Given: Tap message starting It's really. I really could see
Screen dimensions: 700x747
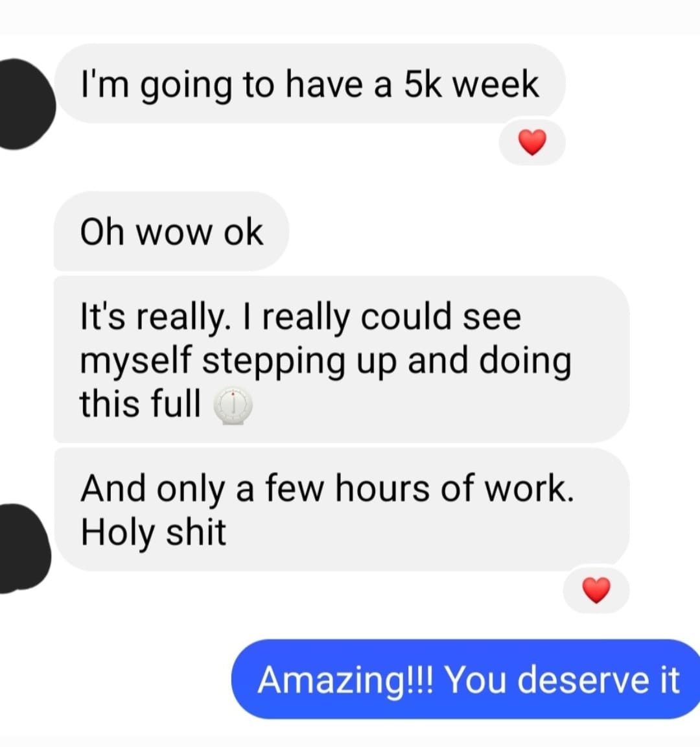Looking at the screenshot, I should (x=342, y=359).
